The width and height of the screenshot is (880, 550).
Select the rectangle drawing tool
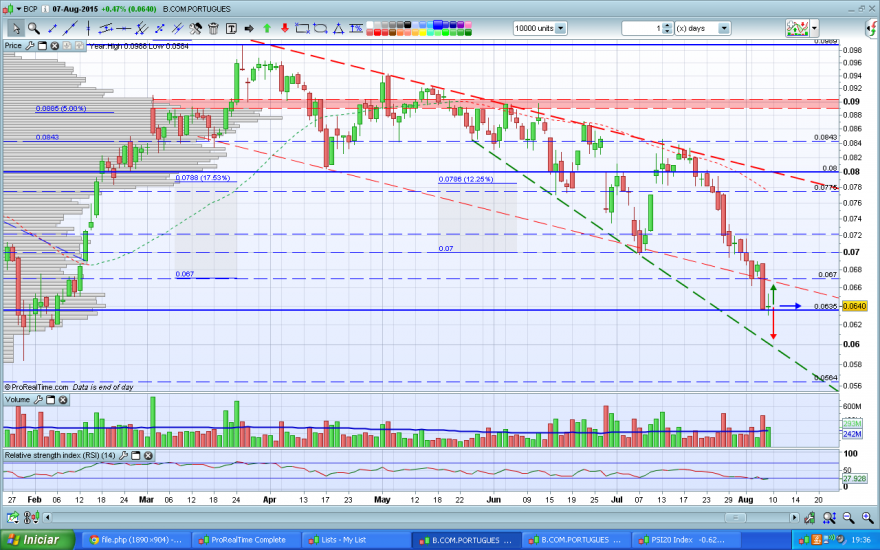pyautogui.click(x=302, y=28)
